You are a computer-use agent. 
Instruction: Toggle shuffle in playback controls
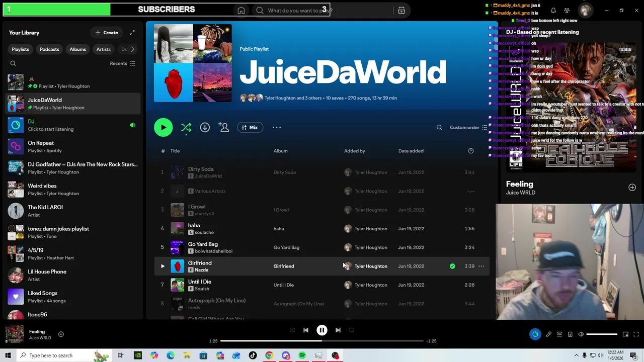click(x=292, y=330)
